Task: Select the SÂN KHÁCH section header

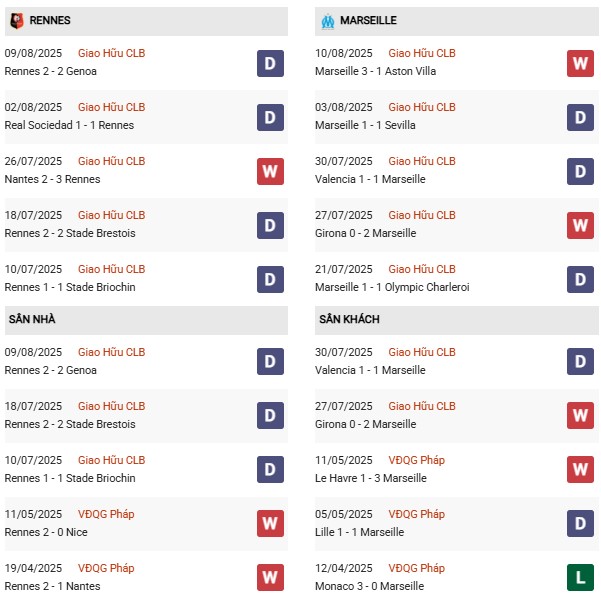Action: (349, 319)
